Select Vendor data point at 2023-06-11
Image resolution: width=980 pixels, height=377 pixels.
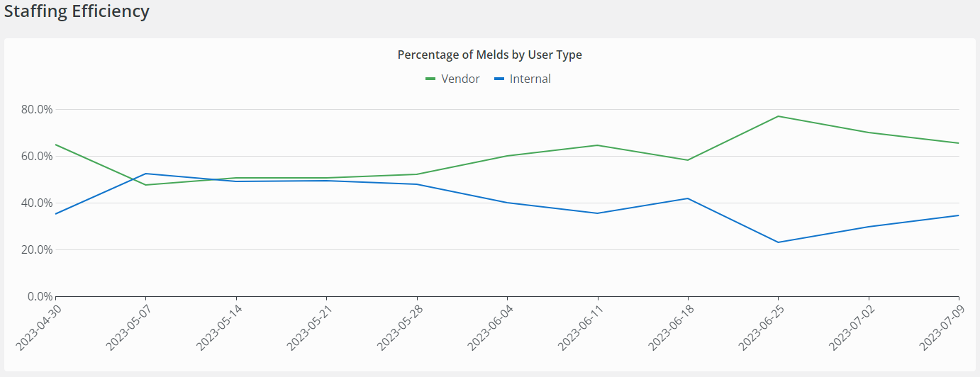coord(598,145)
